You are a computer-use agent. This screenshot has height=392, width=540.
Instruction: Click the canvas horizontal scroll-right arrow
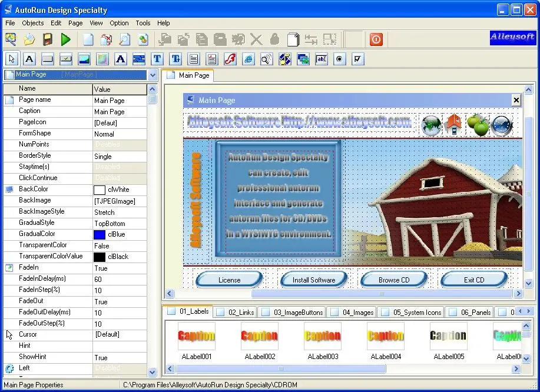518,294
